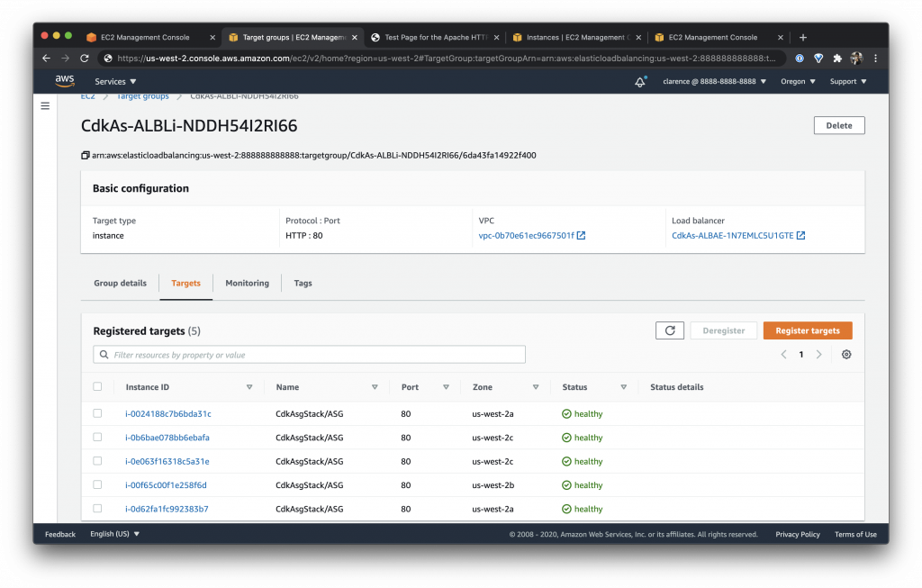
Task: Click healthy status icon for i-0024188c7b6bda31c
Action: pyautogui.click(x=566, y=414)
